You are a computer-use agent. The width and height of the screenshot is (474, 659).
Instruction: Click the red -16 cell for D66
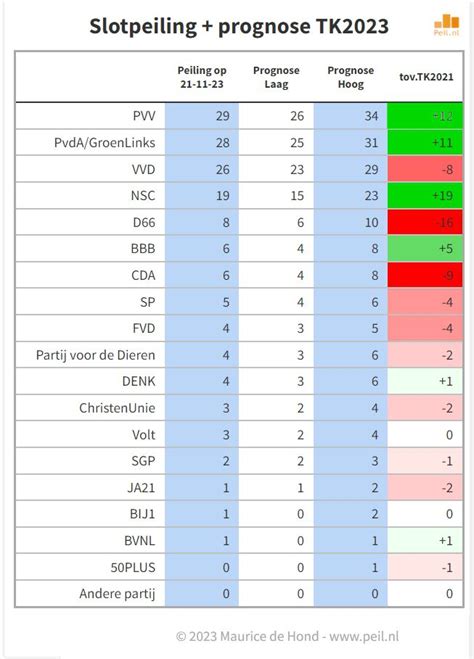tap(425, 222)
